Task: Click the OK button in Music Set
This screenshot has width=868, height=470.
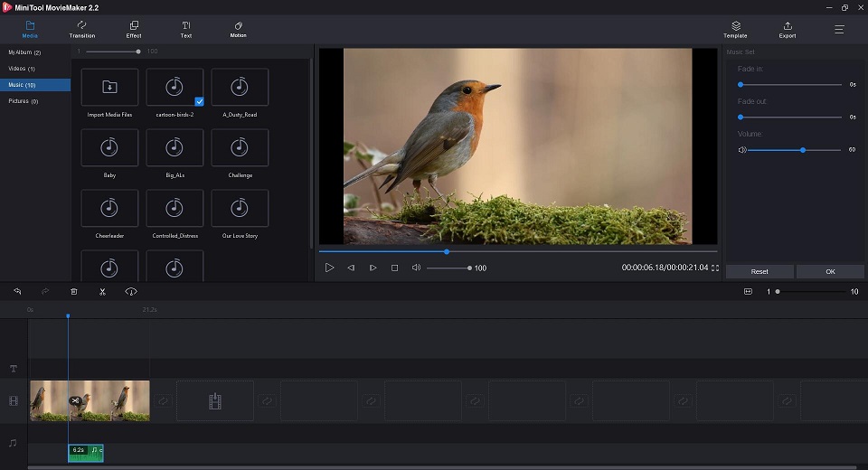Action: [x=830, y=271]
